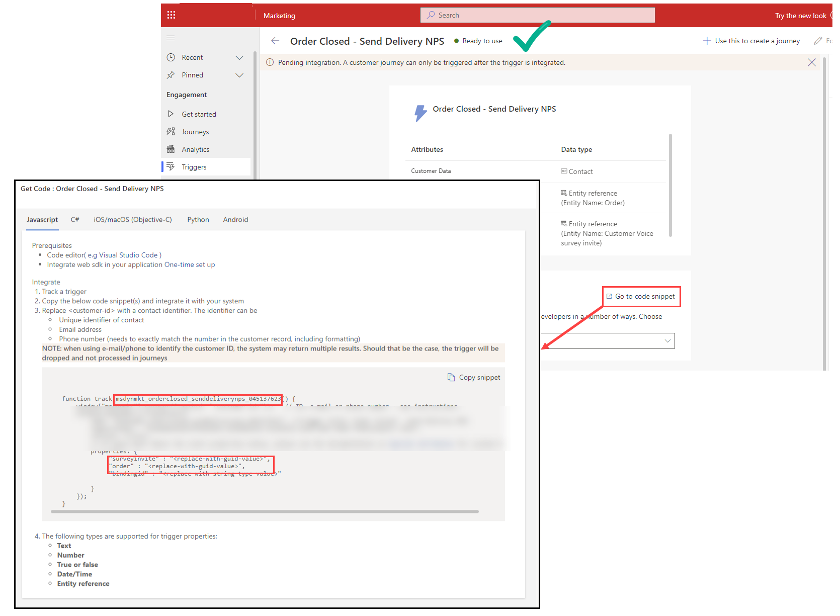This screenshot has height=616, width=840.
Task: Click the Triggers lightning icon
Action: click(x=171, y=166)
